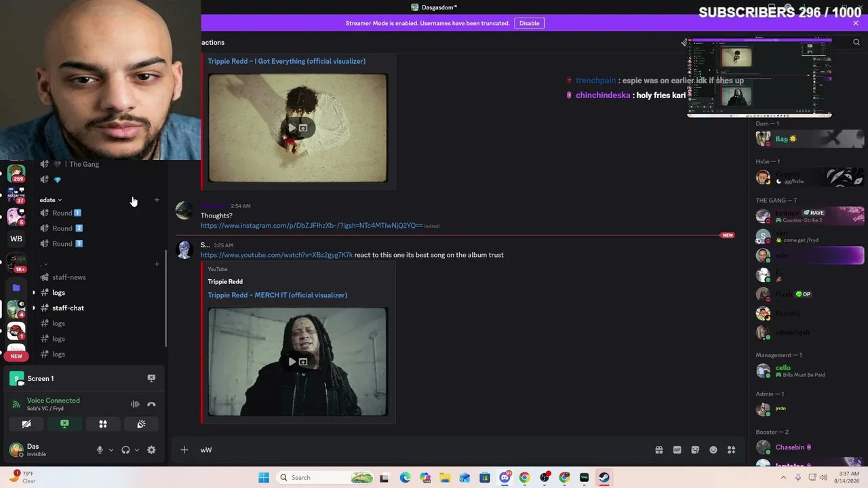Open the soundboard panel
This screenshot has height=488, width=868.
(141, 424)
